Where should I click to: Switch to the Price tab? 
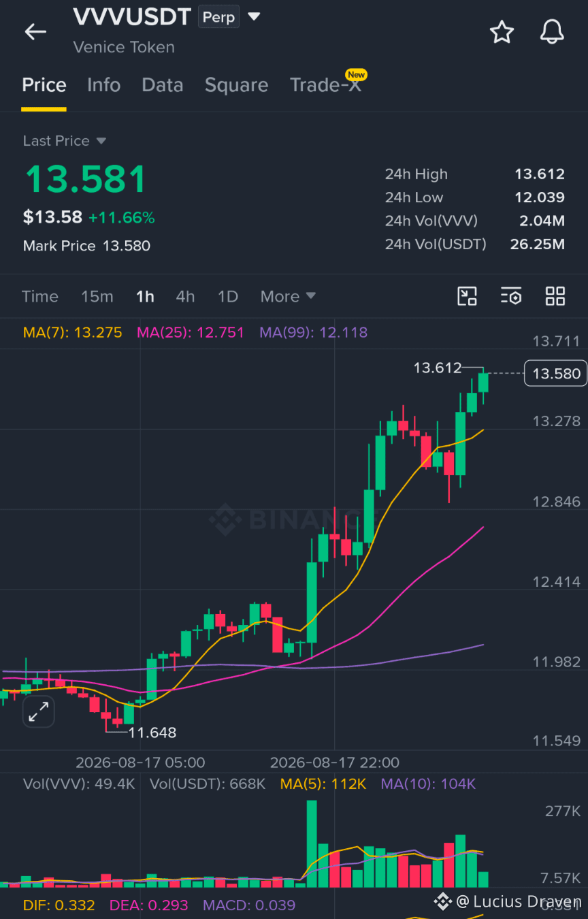[x=44, y=85]
